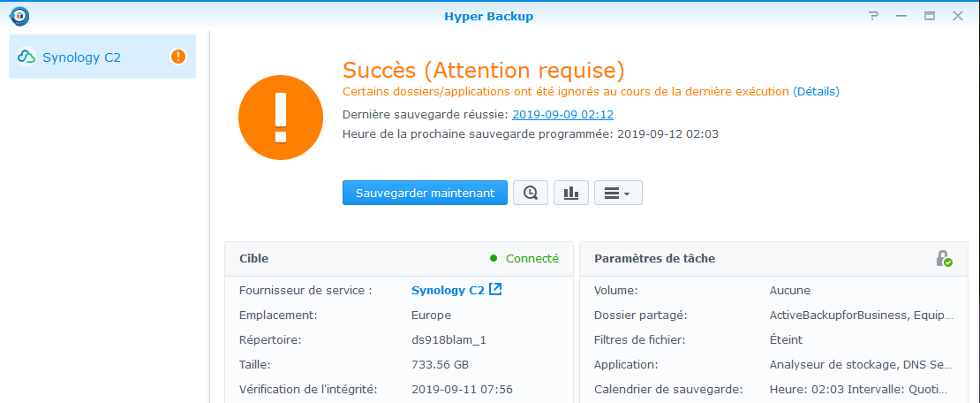This screenshot has width=980, height=403.
Task: Click the Dossier partagé value ActiveBackupforBusiness
Action: pyautogui.click(x=862, y=316)
